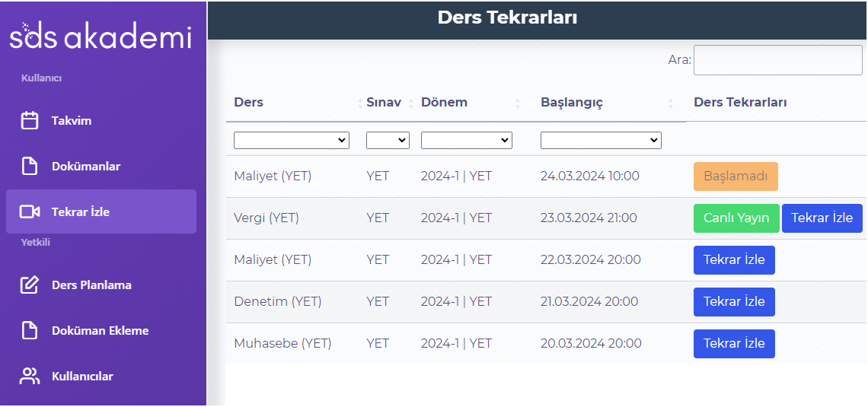Open the Kullanıcılar people icon

coord(30,376)
